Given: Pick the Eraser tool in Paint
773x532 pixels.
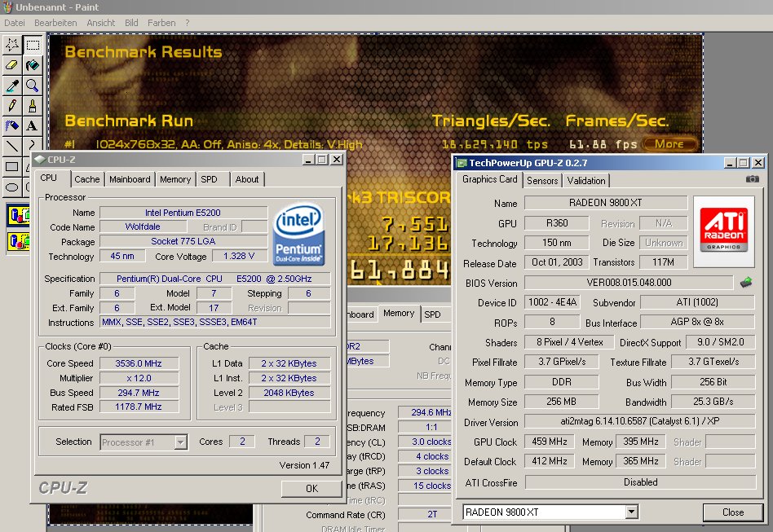Looking at the screenshot, I should [12, 65].
